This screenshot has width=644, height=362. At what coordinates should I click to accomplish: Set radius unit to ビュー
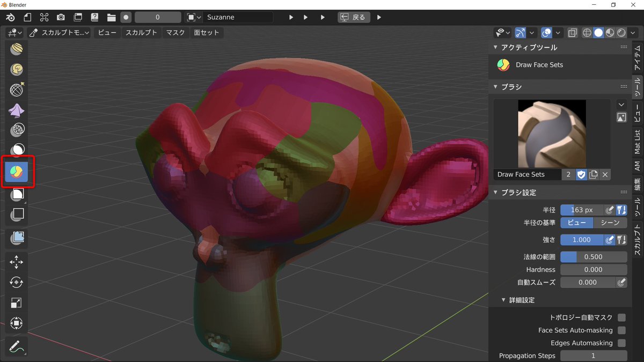tap(577, 223)
